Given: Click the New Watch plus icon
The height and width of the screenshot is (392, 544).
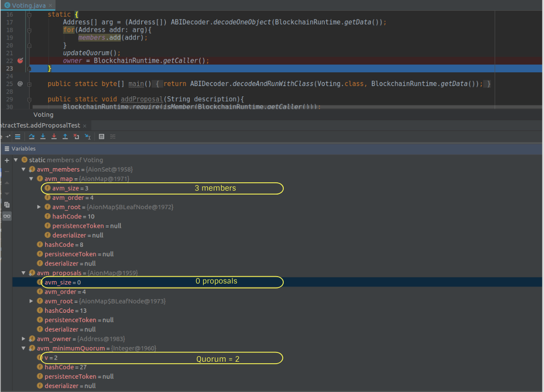Looking at the screenshot, I should click(x=7, y=160).
